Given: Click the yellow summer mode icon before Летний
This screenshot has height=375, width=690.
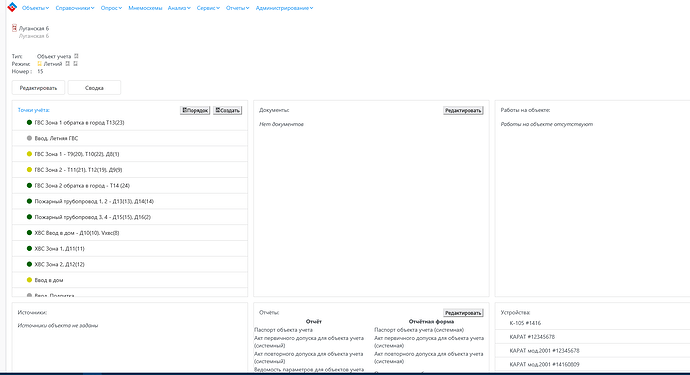Looking at the screenshot, I should click(40, 64).
